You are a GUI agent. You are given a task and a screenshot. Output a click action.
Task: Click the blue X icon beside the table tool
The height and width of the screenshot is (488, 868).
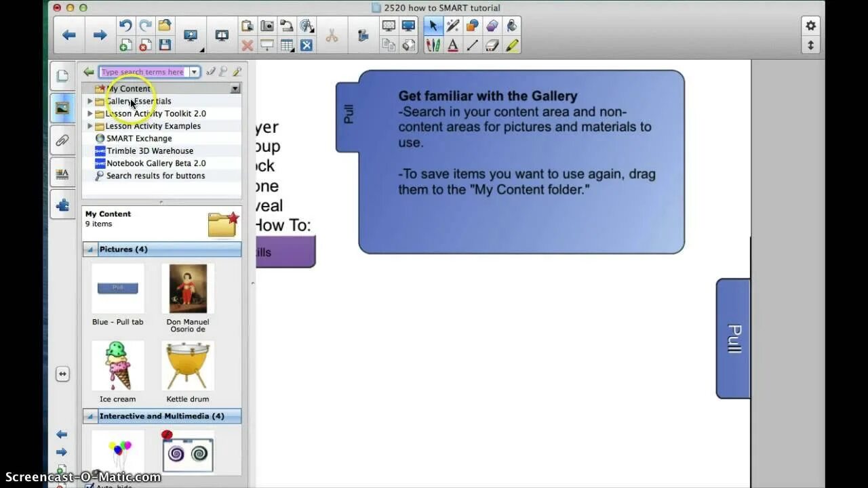(x=307, y=45)
